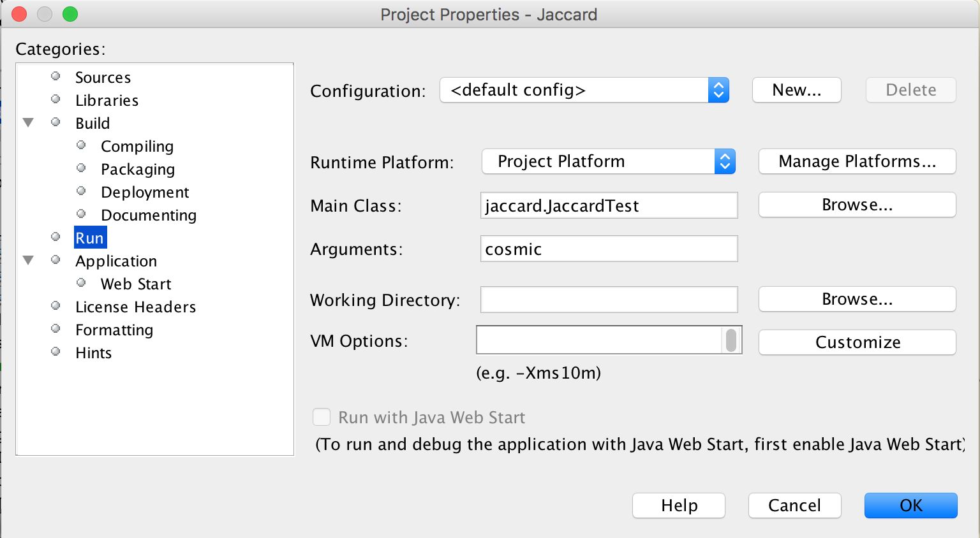The width and height of the screenshot is (980, 538).
Task: Select the Packaging category
Action: pyautogui.click(x=138, y=169)
